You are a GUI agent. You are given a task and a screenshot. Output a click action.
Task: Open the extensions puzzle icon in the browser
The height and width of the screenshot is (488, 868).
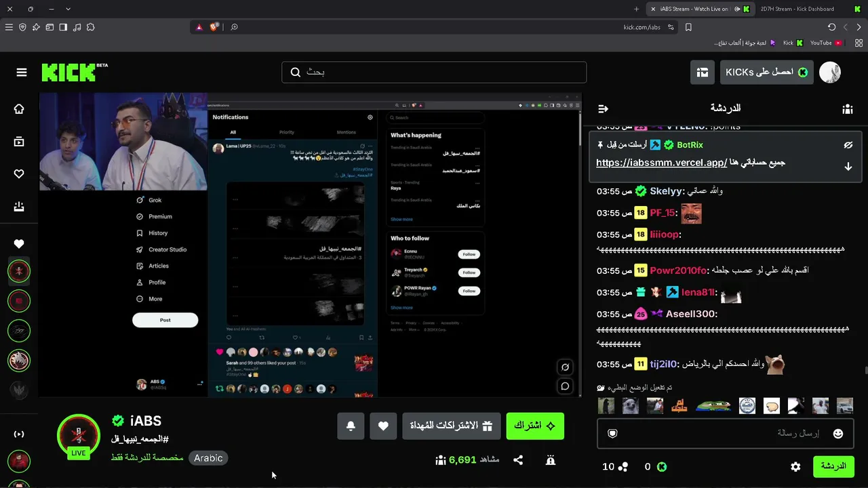coord(90,27)
